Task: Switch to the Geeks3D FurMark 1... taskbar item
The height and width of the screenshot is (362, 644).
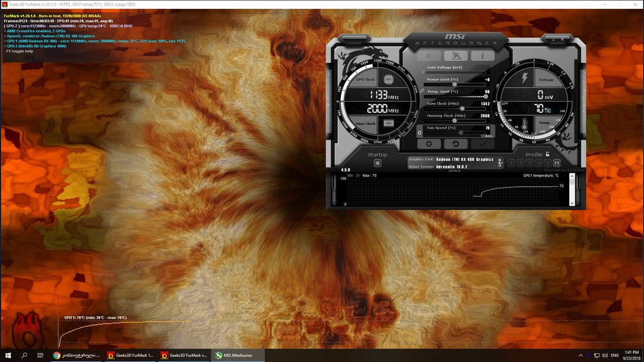Action: (131, 356)
